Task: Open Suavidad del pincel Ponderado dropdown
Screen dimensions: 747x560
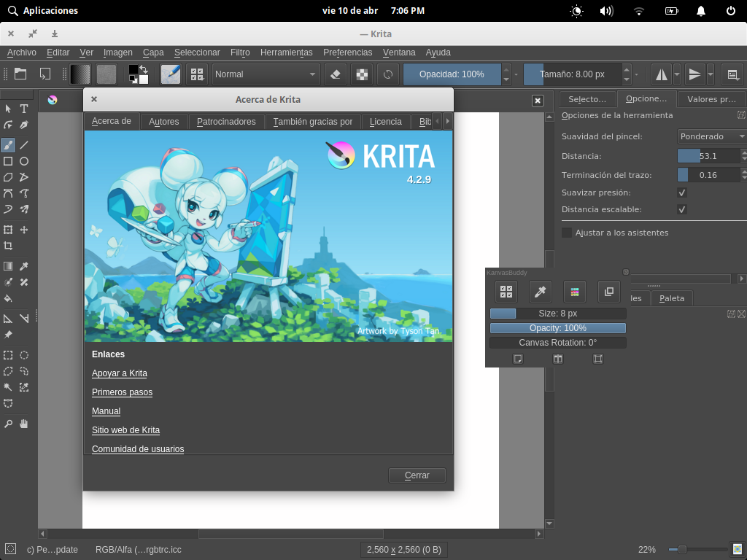Action: (x=712, y=136)
